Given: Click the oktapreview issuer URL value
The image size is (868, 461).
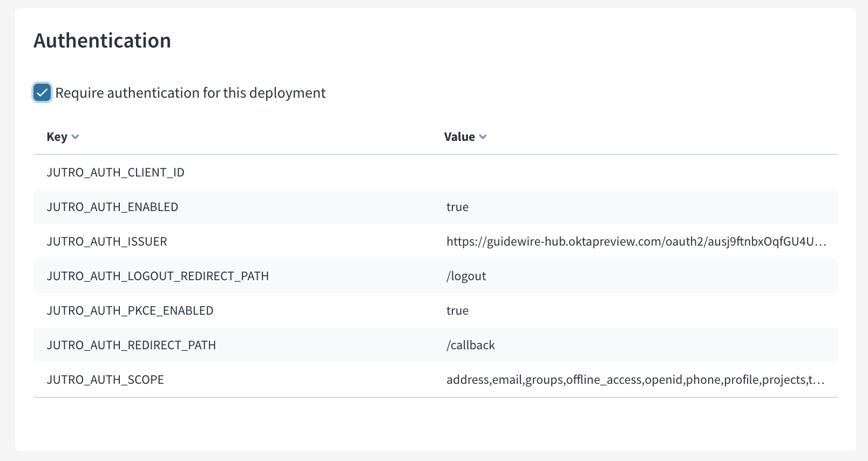Looking at the screenshot, I should point(636,241).
